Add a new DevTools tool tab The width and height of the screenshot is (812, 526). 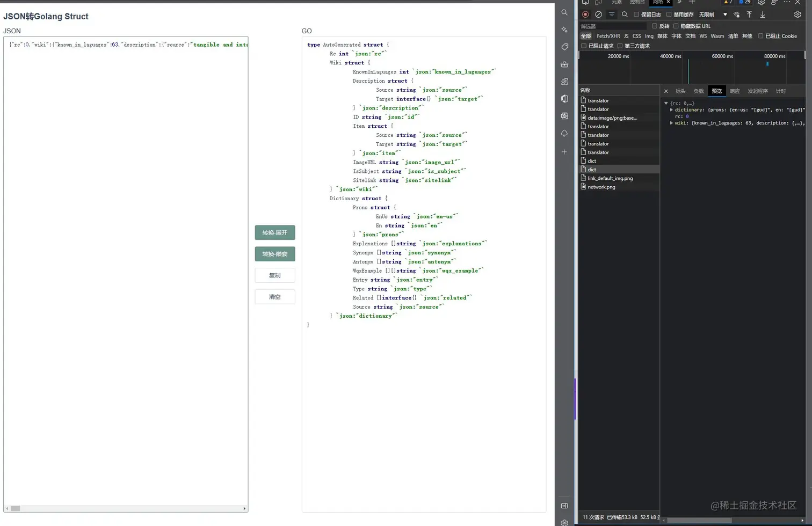click(692, 2)
